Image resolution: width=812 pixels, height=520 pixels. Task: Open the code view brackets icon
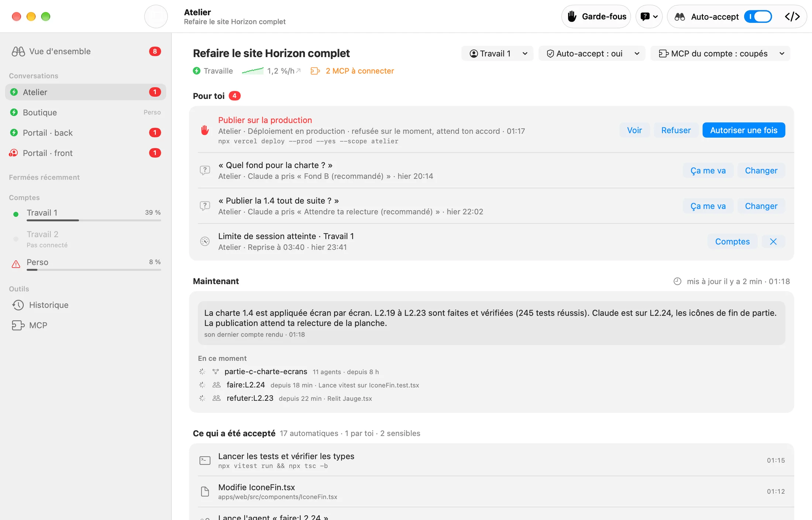(x=792, y=17)
